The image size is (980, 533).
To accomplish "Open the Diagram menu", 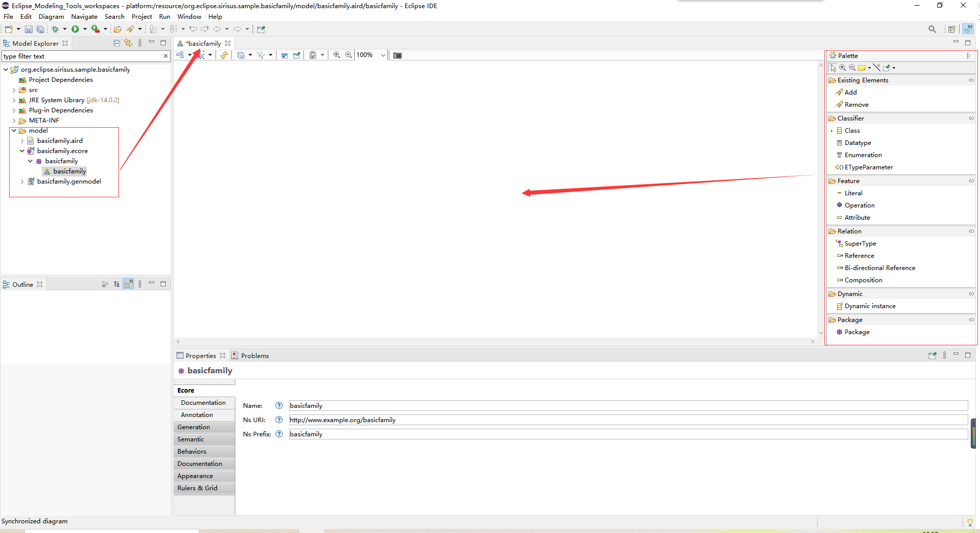I will coord(51,16).
